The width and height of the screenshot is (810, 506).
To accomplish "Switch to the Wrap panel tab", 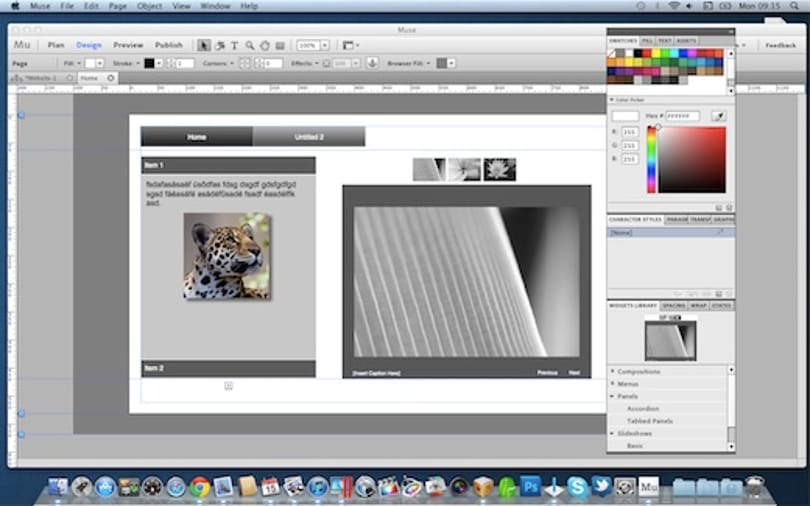I will point(698,306).
